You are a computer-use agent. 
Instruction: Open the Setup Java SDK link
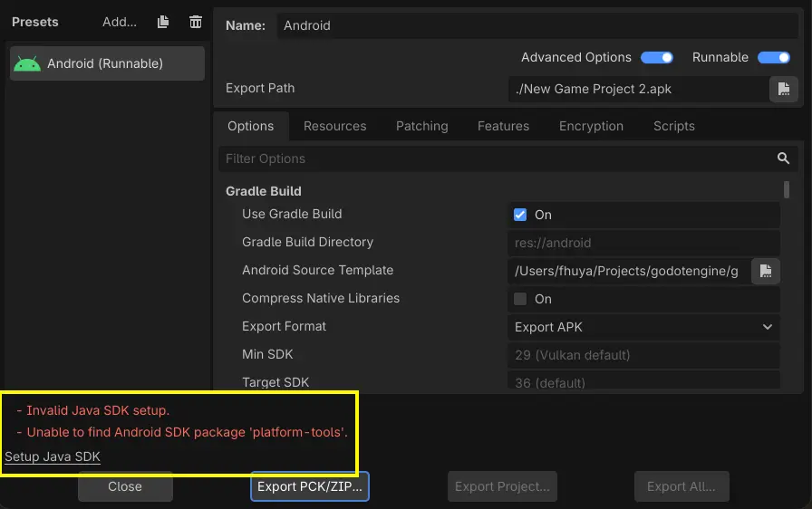click(53, 456)
